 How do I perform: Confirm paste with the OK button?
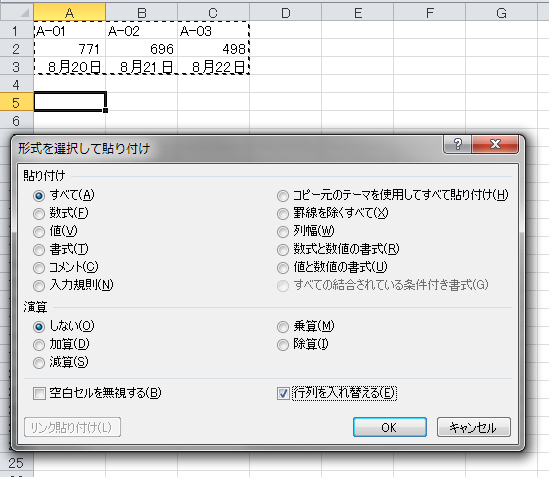pos(390,427)
